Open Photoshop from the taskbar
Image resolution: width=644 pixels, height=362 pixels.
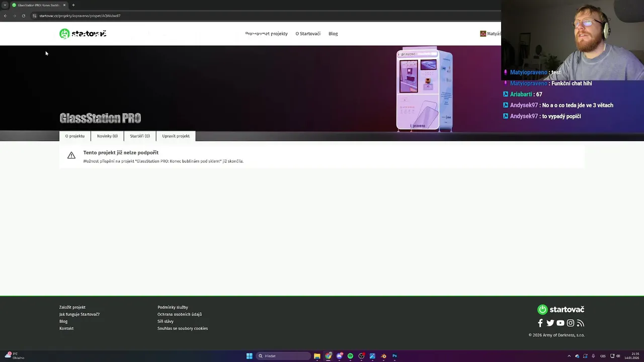394,356
